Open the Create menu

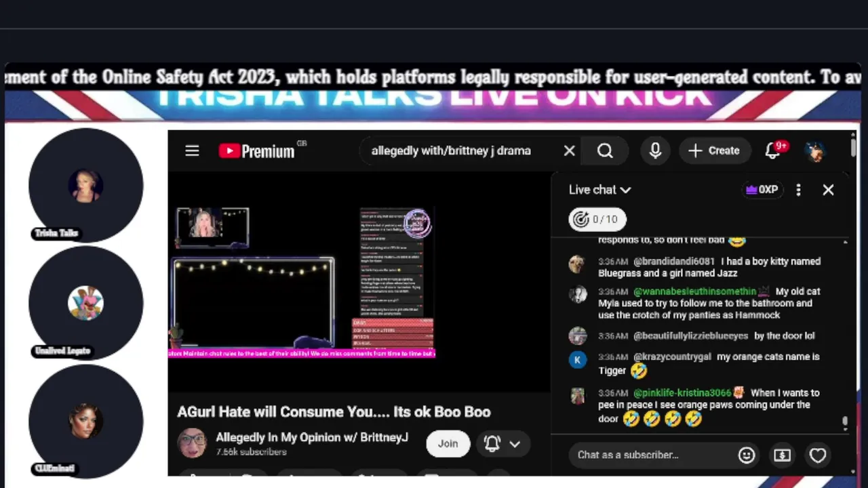coord(713,150)
